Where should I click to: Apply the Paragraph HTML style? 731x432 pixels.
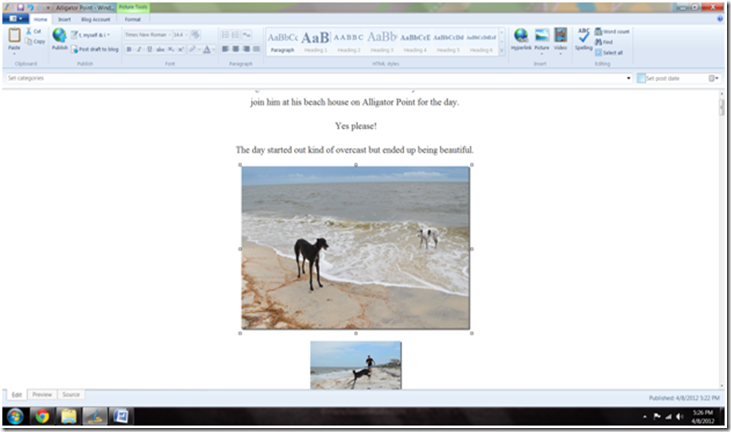click(x=283, y=41)
